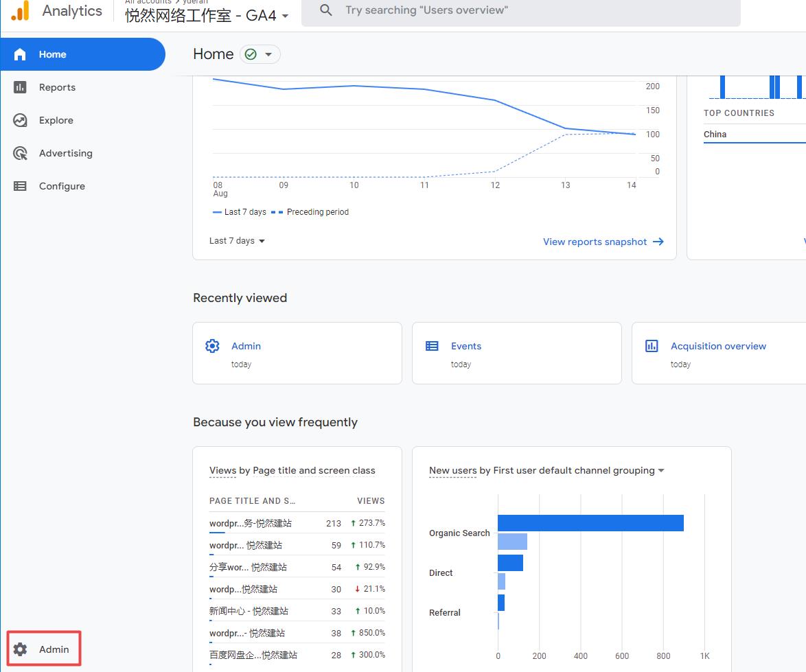Select Home in the navigation
806x672 pixels.
(x=83, y=54)
